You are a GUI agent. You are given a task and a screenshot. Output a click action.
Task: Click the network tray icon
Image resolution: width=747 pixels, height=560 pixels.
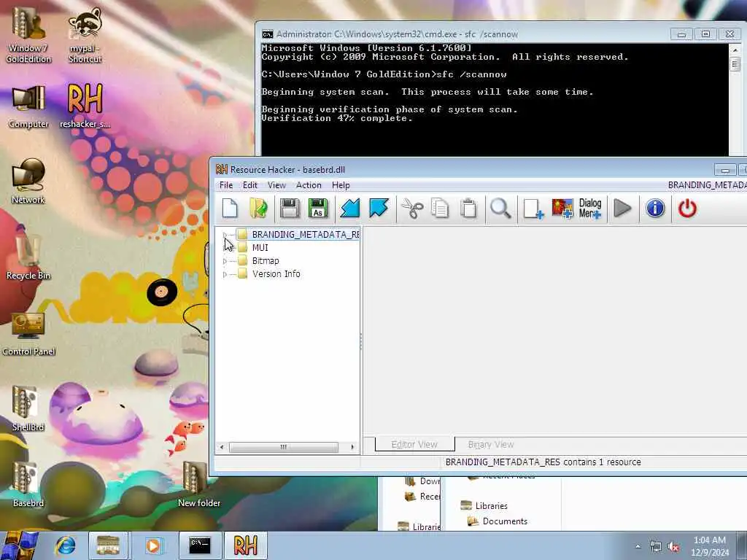(656, 547)
